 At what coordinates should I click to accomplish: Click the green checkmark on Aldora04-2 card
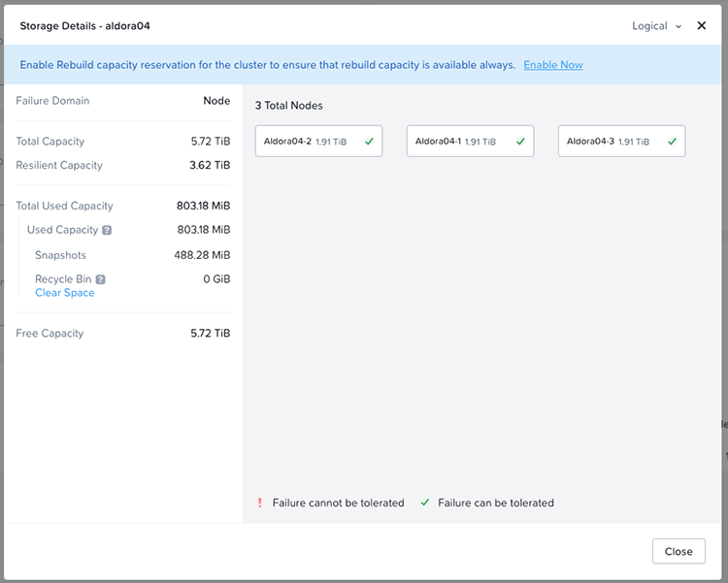pyautogui.click(x=369, y=142)
